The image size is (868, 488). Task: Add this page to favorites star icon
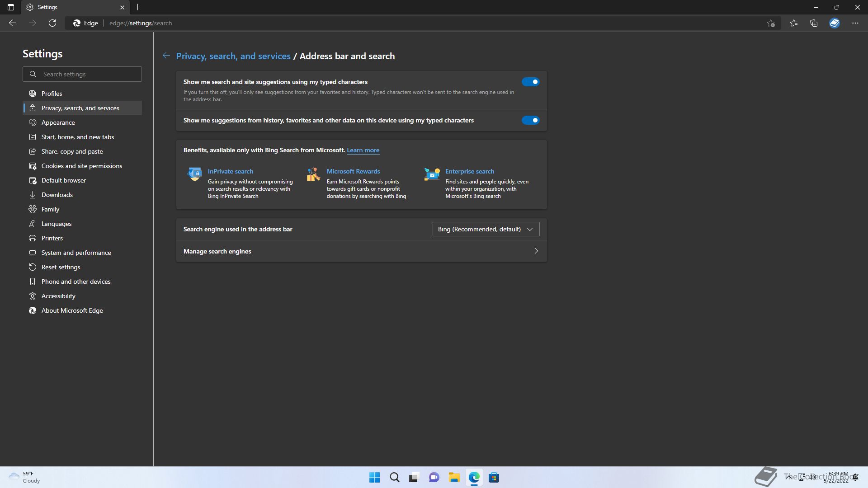[771, 23]
